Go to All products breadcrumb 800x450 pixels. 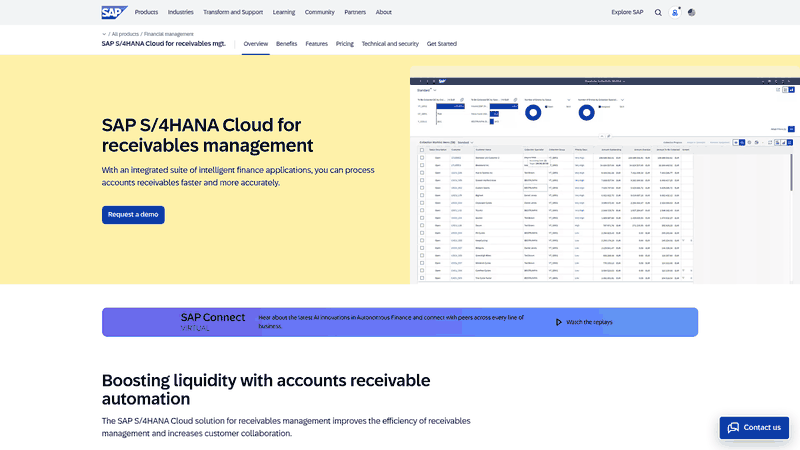[x=125, y=34]
